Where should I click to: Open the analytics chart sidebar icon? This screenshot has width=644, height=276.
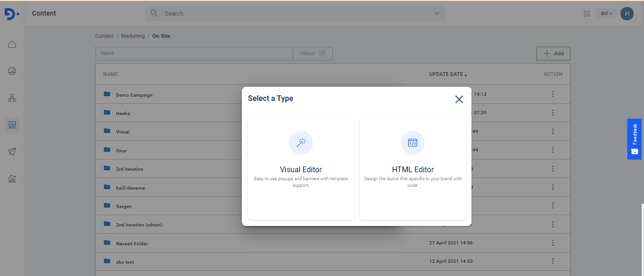click(x=12, y=178)
